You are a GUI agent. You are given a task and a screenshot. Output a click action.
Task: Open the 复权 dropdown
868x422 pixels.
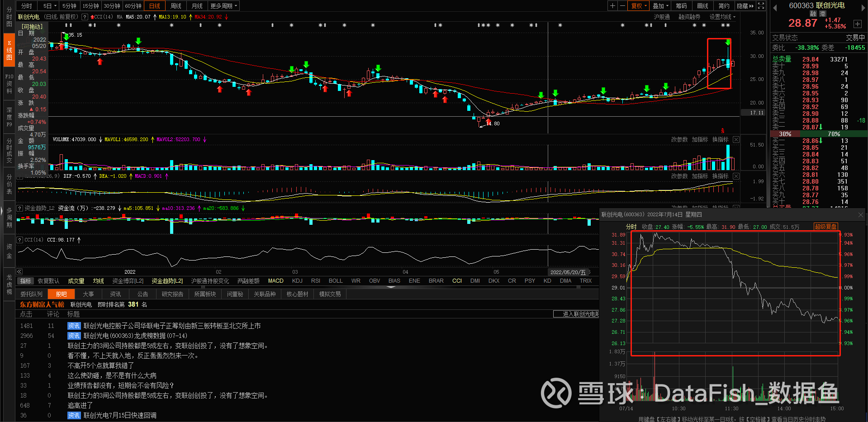click(639, 6)
